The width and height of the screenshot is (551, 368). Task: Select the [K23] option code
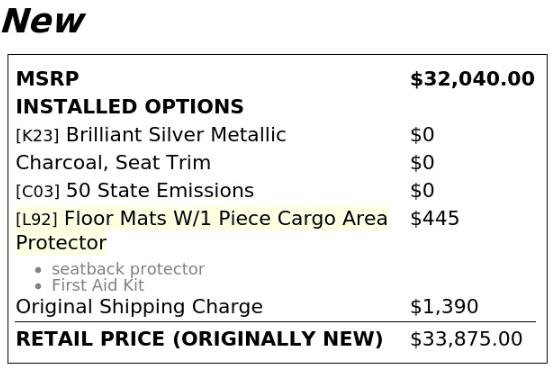(x=38, y=135)
